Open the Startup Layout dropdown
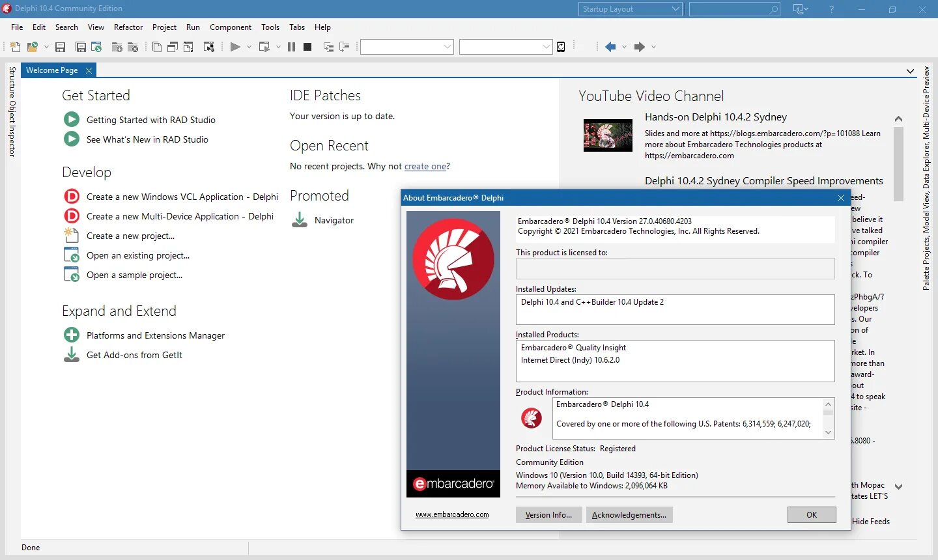Image resolution: width=938 pixels, height=560 pixels. [630, 9]
